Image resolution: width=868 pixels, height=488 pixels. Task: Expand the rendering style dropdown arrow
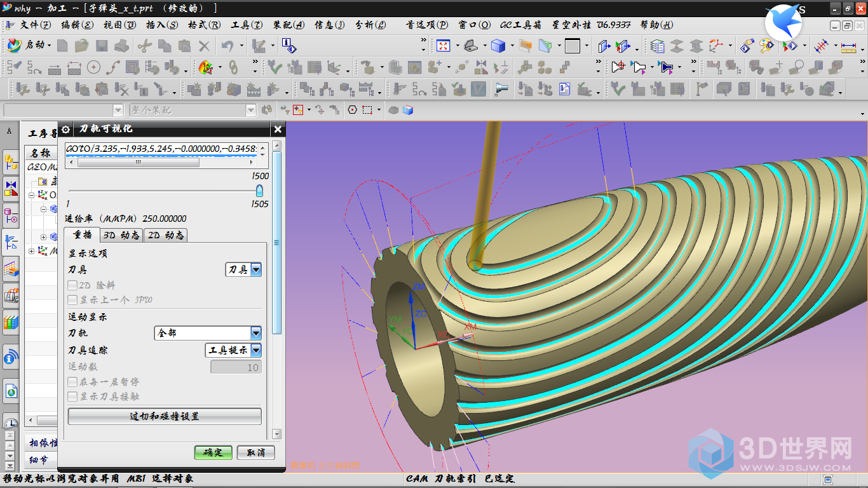(x=512, y=46)
